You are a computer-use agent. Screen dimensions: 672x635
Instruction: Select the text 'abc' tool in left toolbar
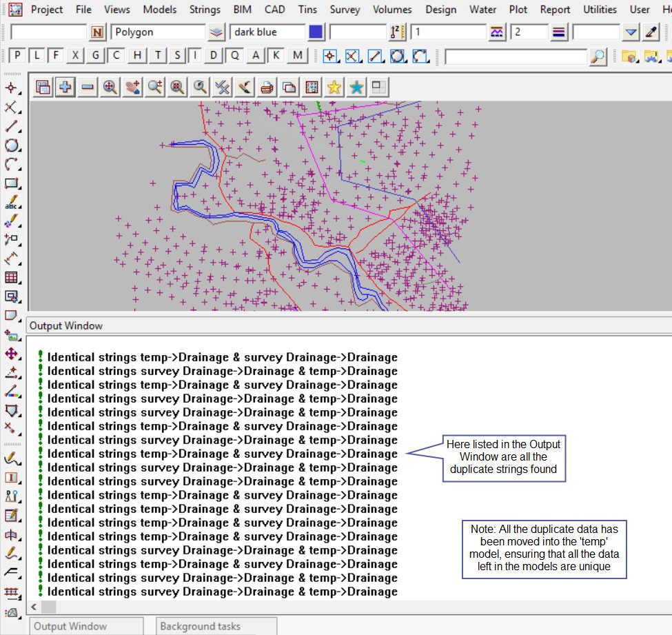click(x=11, y=203)
